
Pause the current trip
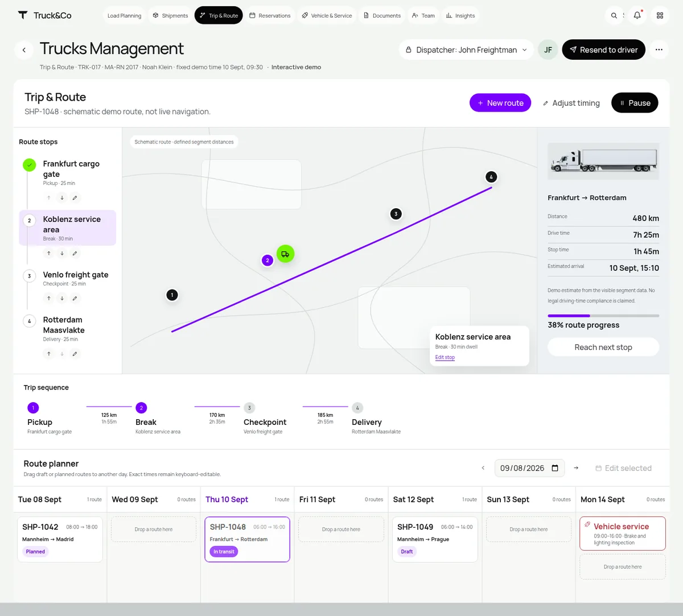click(x=635, y=103)
